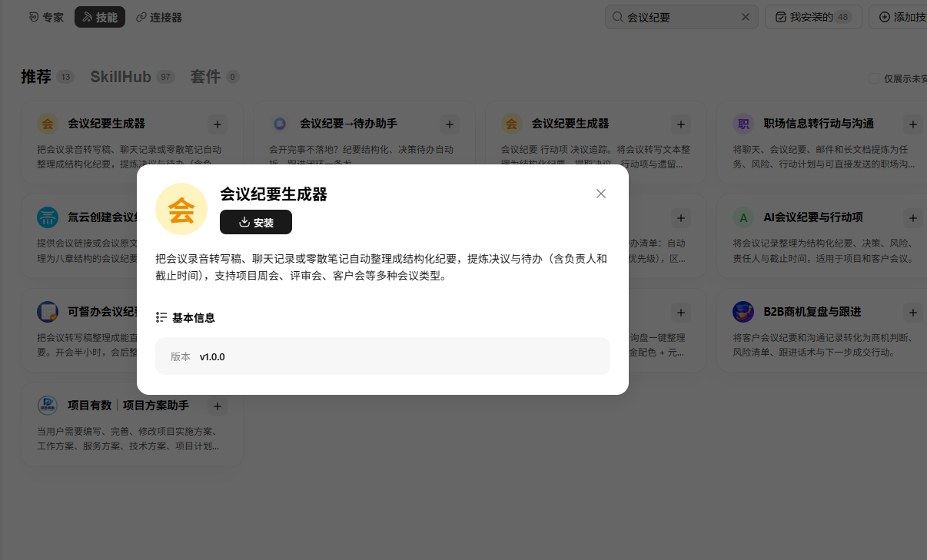Switch to the 推荐 category tab

36,77
